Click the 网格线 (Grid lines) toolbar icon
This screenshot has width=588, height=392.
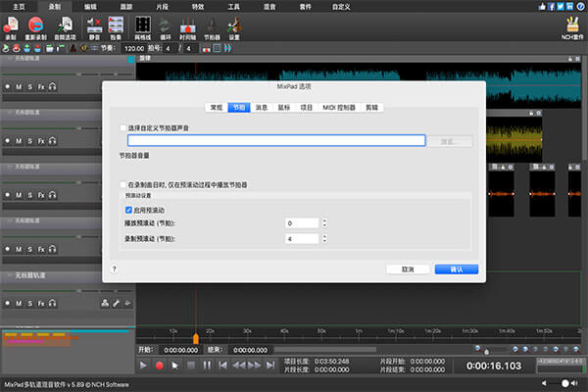click(142, 24)
